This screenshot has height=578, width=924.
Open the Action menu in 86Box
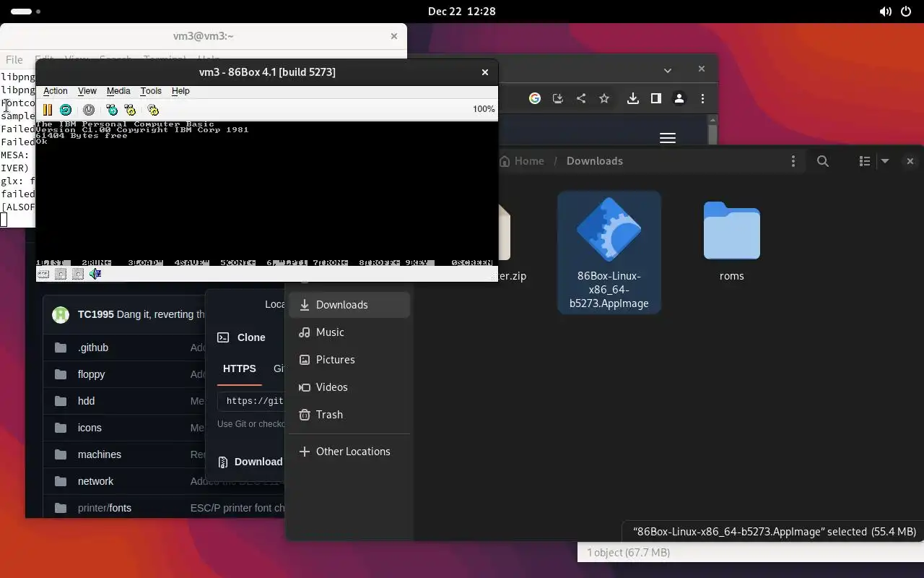click(x=56, y=91)
